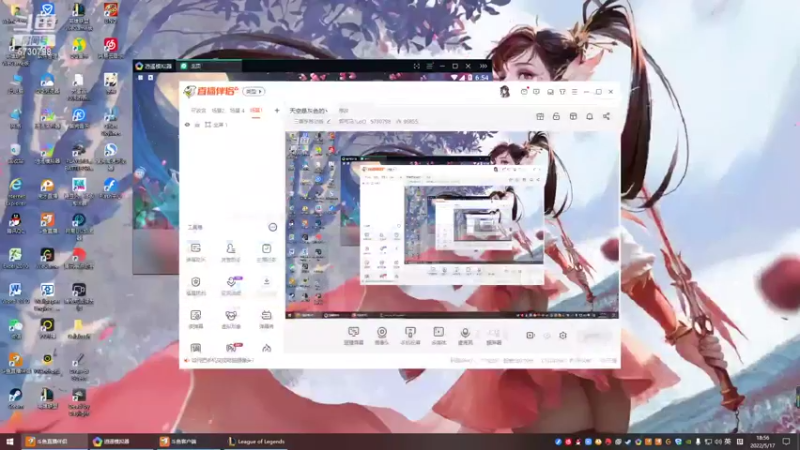
Task: Switch to the 场景 4 scene tab
Action: point(237,110)
